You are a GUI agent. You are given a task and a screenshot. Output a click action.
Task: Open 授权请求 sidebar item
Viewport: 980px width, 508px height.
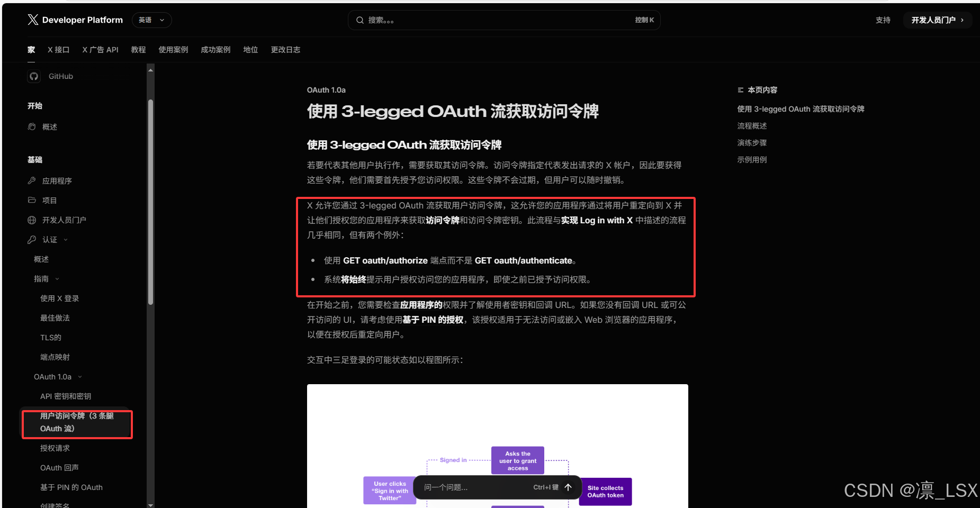point(55,448)
